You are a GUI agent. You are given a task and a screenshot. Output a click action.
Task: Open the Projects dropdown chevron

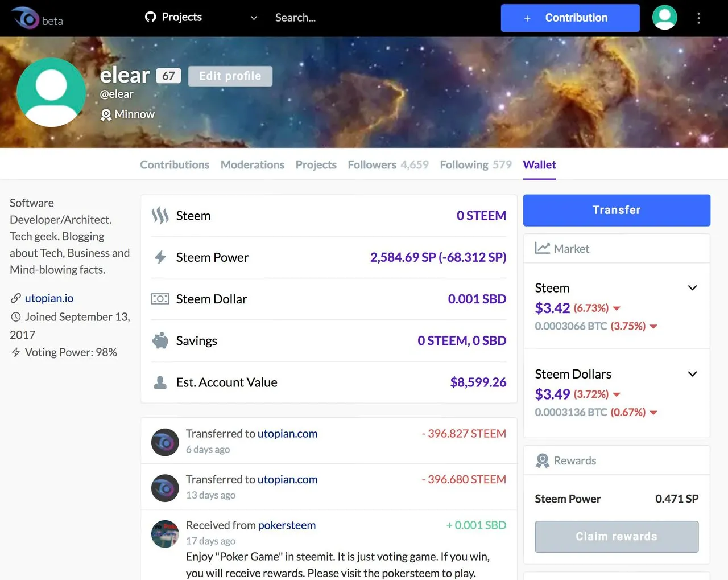[254, 18]
